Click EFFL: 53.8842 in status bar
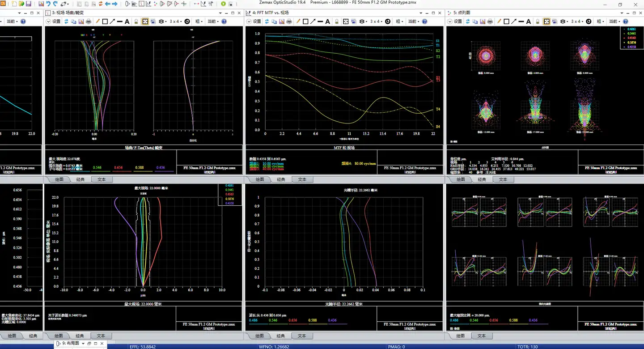The image size is (644, 349). coord(143,346)
